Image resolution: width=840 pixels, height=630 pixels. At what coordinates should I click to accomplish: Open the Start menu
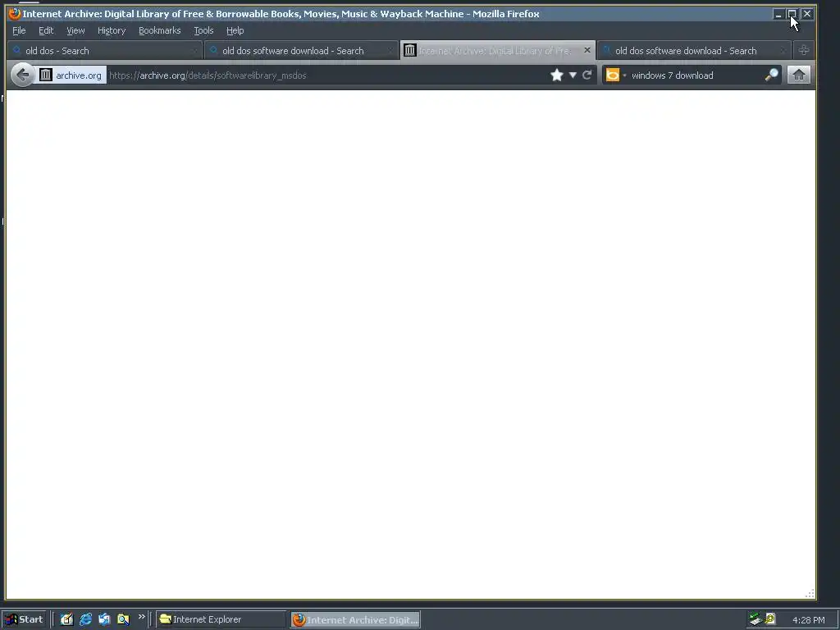(x=24, y=619)
